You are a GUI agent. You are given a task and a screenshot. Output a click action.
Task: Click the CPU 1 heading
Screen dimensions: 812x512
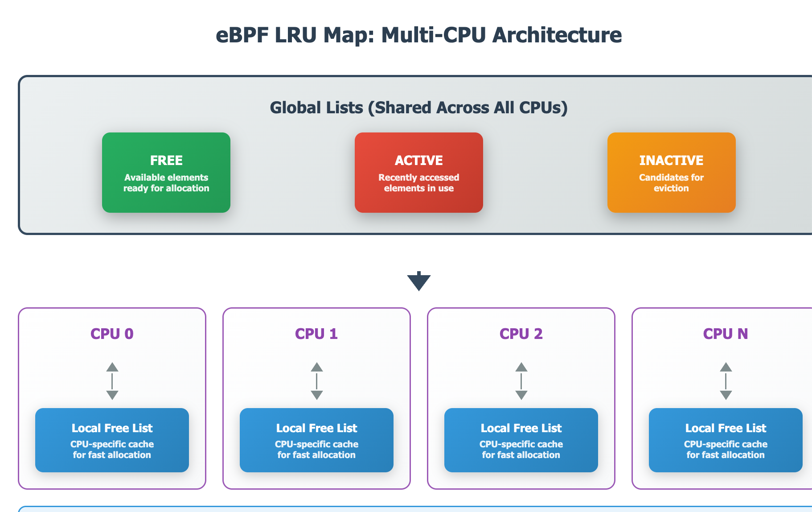coord(316,334)
